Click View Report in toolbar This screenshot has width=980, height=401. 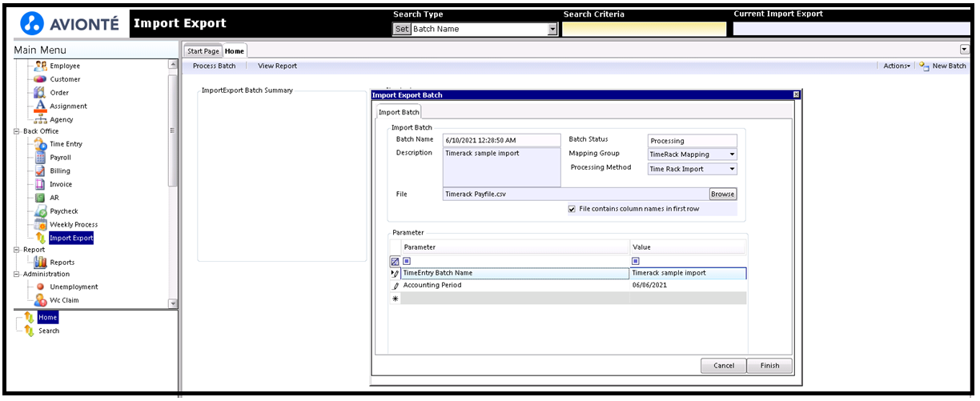277,66
